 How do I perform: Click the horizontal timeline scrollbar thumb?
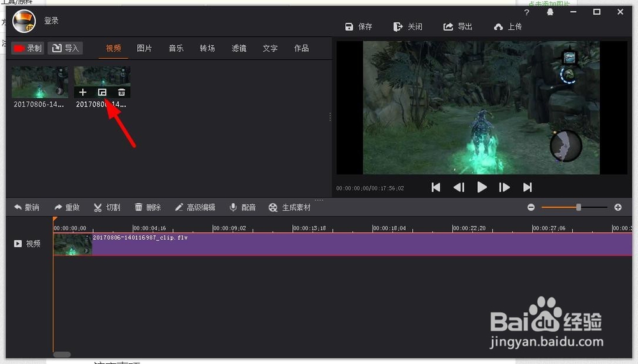63,354
